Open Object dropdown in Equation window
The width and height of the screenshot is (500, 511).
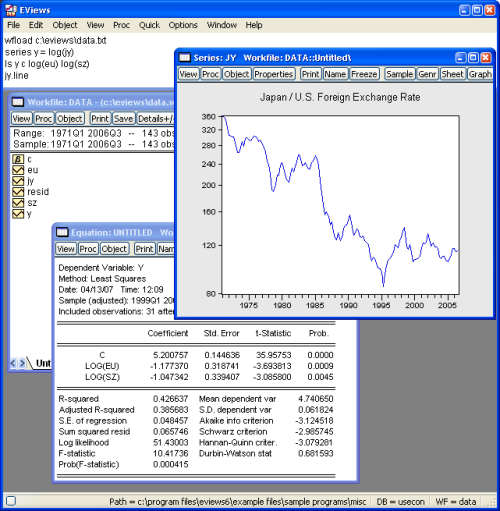click(x=114, y=249)
